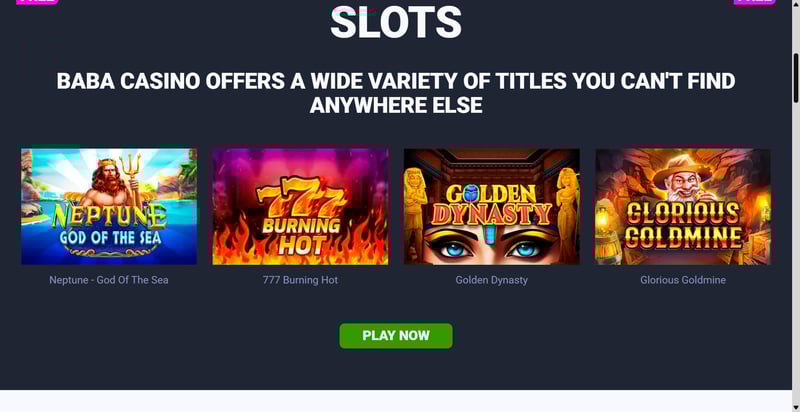The height and width of the screenshot is (412, 800).
Task: Click the pink FREE badge at top left
Action: [x=37, y=2]
